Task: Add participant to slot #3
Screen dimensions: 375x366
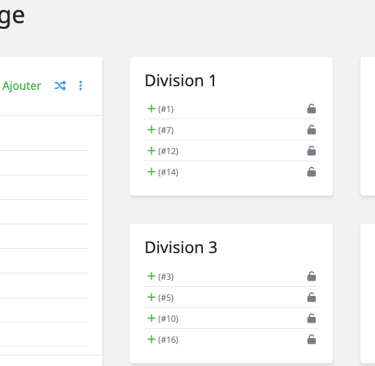Action: click(x=151, y=276)
